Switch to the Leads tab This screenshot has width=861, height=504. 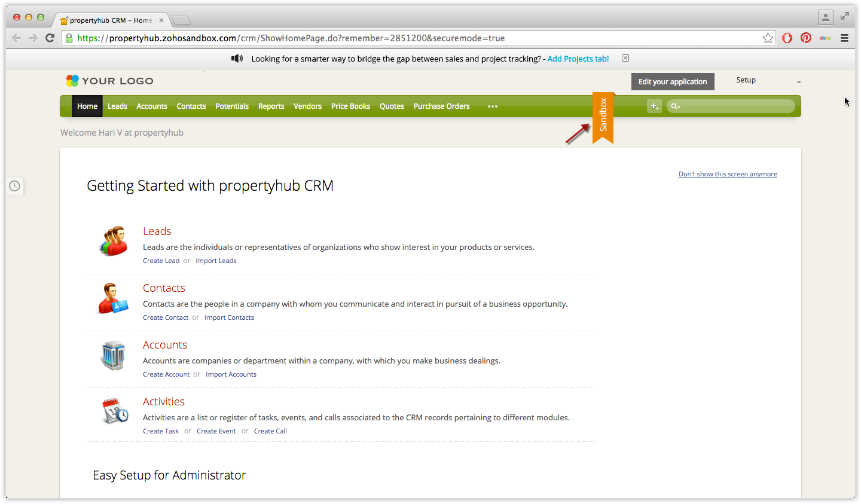coord(117,106)
